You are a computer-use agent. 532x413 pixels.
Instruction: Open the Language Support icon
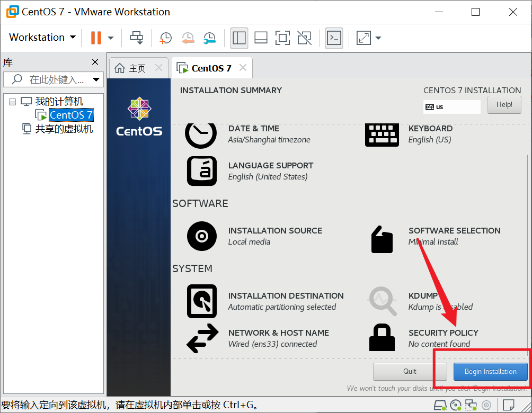click(202, 171)
